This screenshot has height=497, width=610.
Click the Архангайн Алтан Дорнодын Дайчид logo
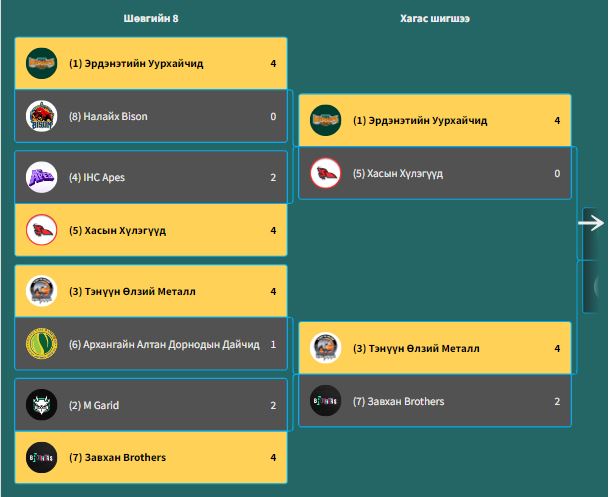coord(41,345)
